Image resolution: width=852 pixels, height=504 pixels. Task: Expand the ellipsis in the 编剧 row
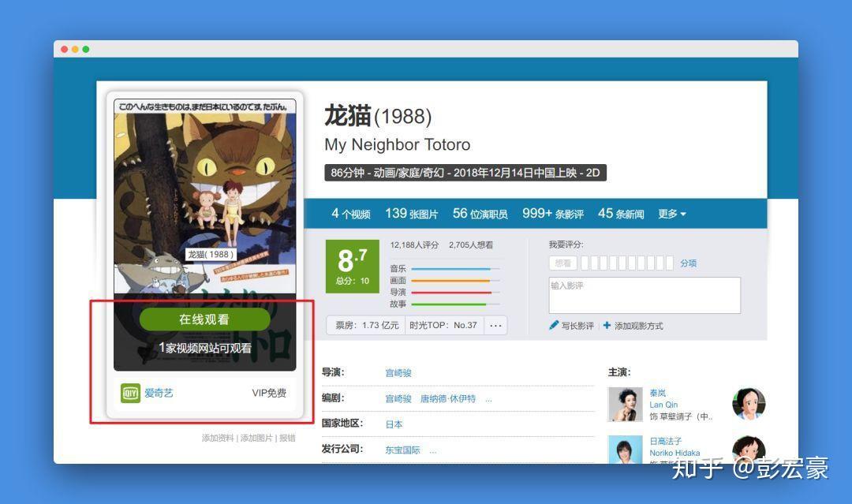point(488,400)
